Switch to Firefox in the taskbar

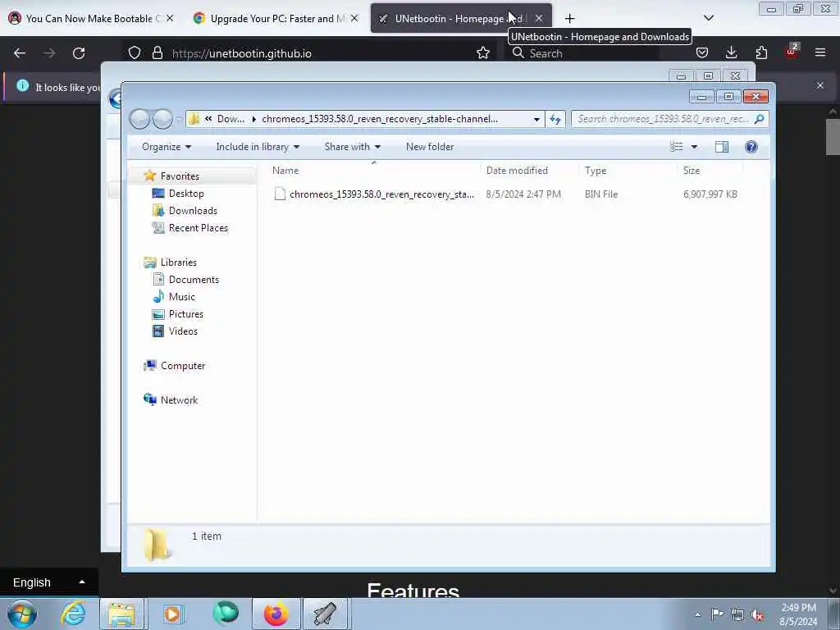[x=276, y=614]
